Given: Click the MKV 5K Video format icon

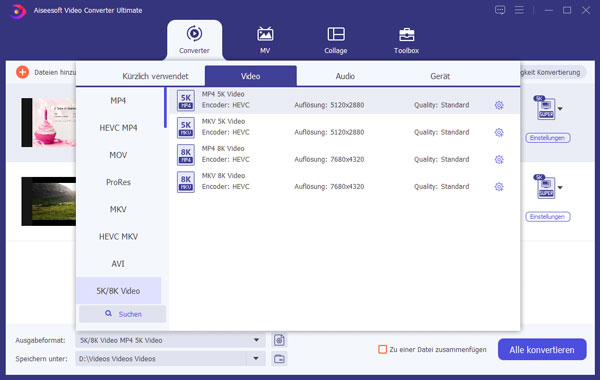Looking at the screenshot, I should (186, 127).
